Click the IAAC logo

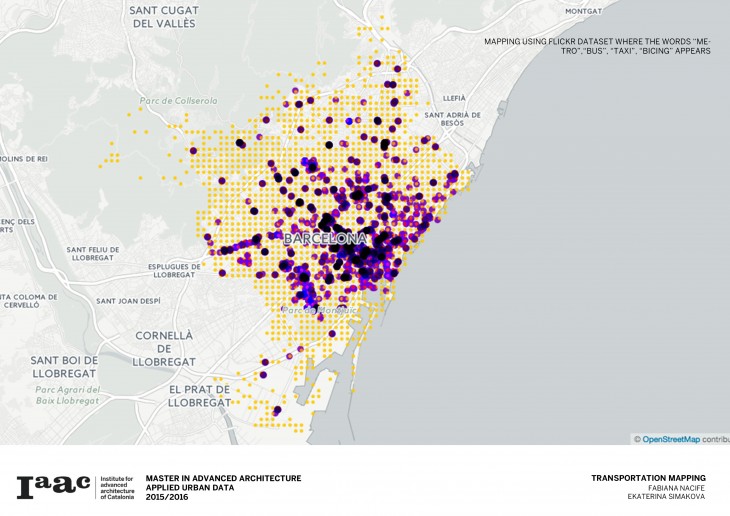pyautogui.click(x=52, y=487)
